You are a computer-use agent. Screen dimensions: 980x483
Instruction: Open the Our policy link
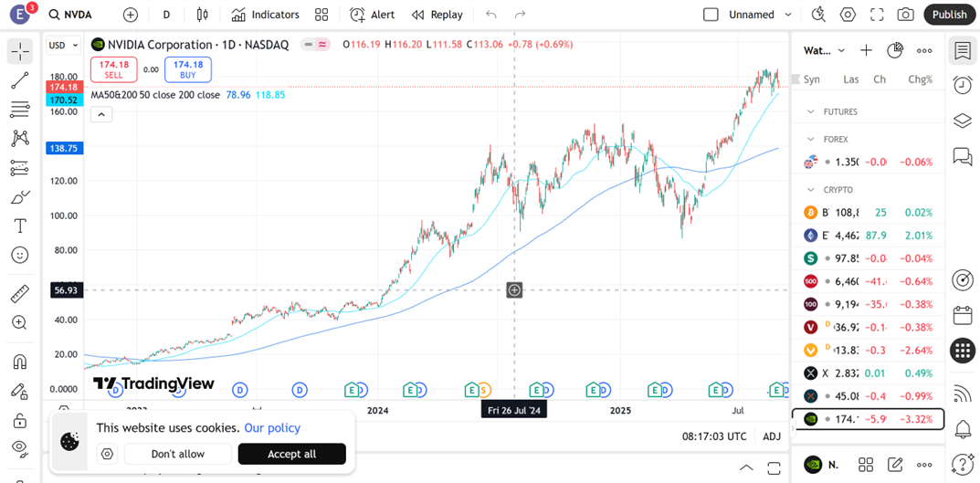[x=272, y=428]
